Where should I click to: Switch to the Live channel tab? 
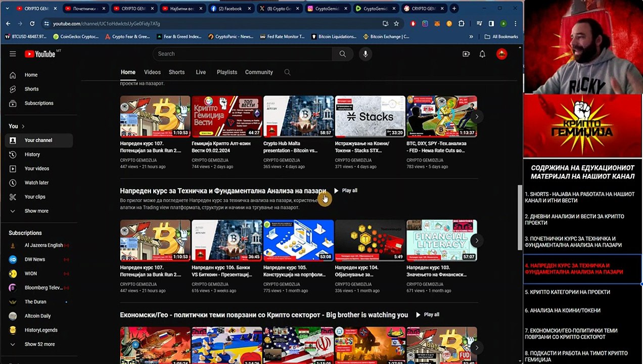pos(201,72)
